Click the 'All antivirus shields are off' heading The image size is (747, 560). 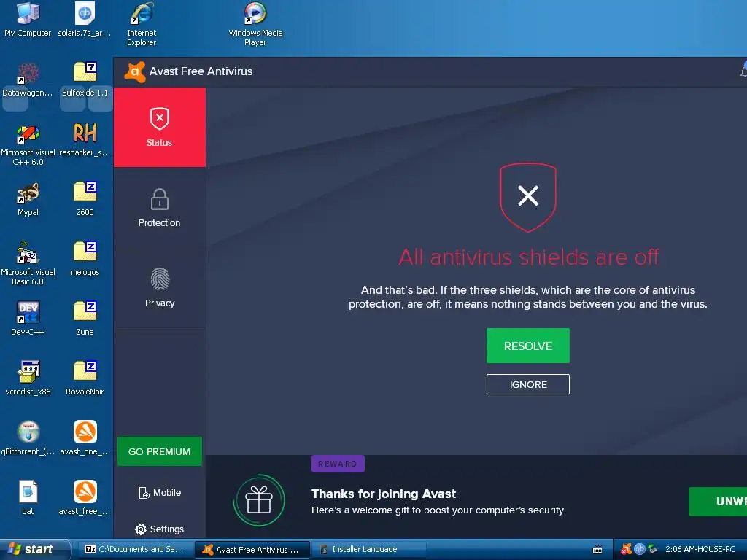pyautogui.click(x=528, y=257)
